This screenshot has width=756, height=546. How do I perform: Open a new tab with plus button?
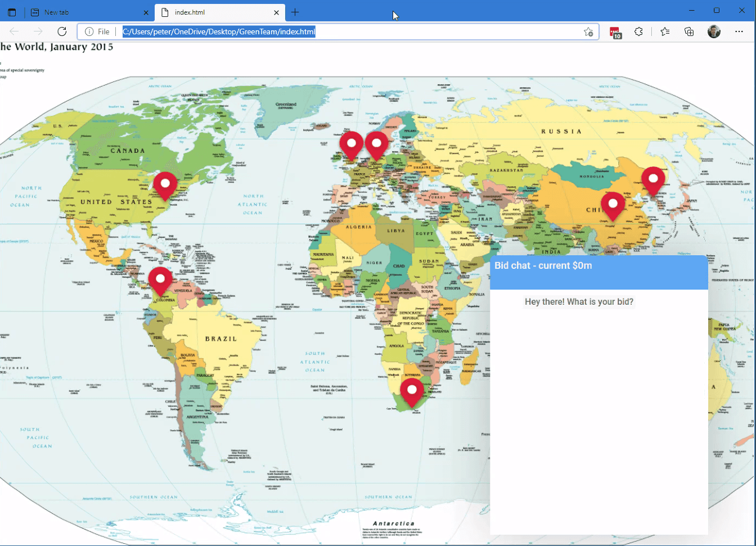pos(295,12)
